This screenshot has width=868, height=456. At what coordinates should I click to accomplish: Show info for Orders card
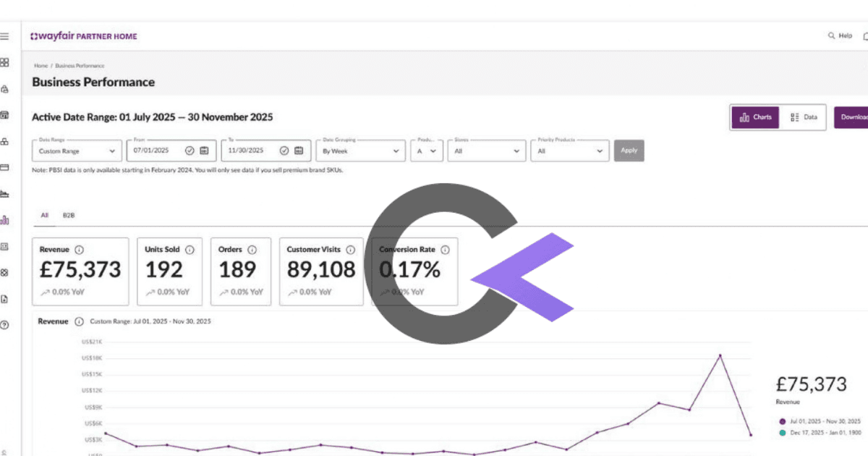click(252, 250)
